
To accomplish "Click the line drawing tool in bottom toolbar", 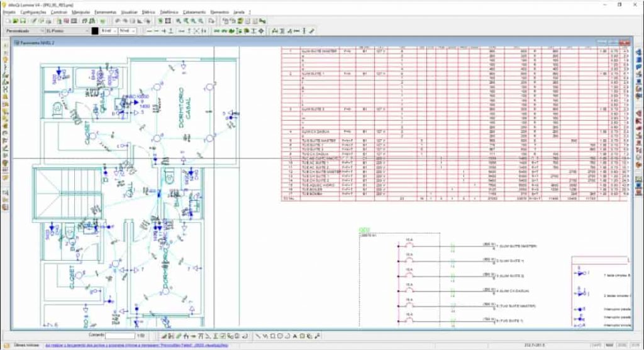I will (x=257, y=336).
